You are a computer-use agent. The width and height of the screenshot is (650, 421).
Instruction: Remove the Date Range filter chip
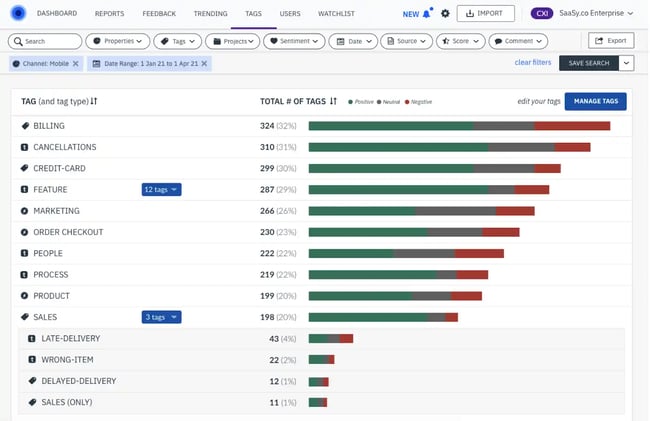[x=205, y=63]
